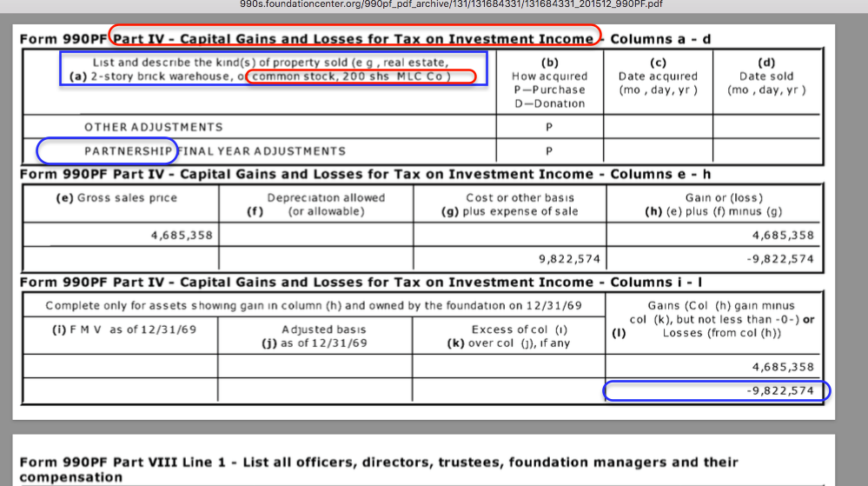
Task: Click the Part VIII Line 1 officers heading
Action: point(379,469)
